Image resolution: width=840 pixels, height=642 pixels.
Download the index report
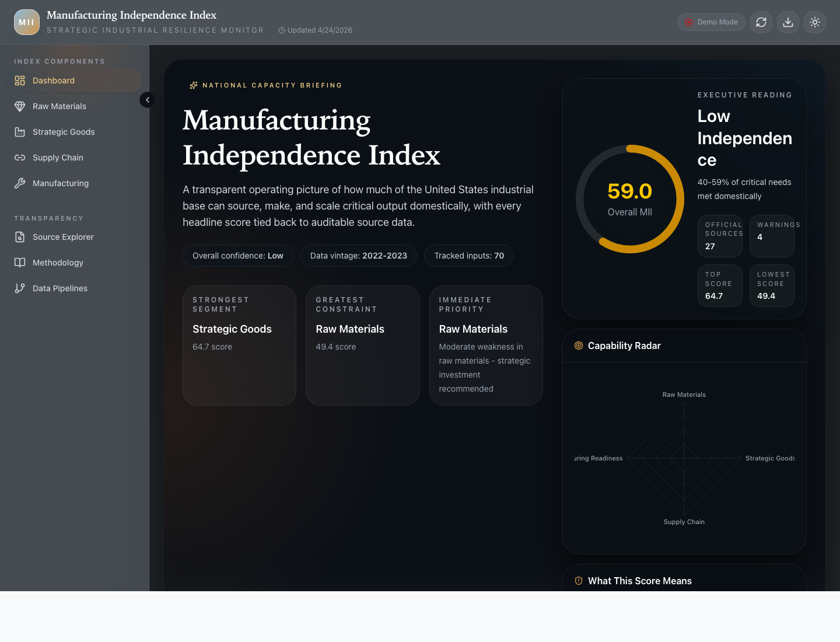787,22
